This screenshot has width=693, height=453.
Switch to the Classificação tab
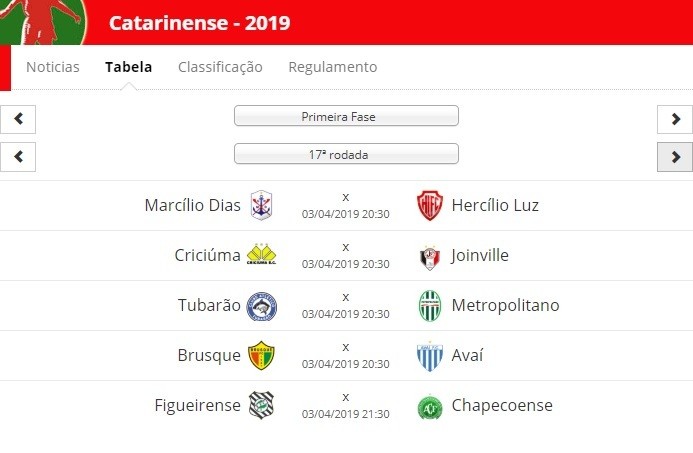[220, 67]
